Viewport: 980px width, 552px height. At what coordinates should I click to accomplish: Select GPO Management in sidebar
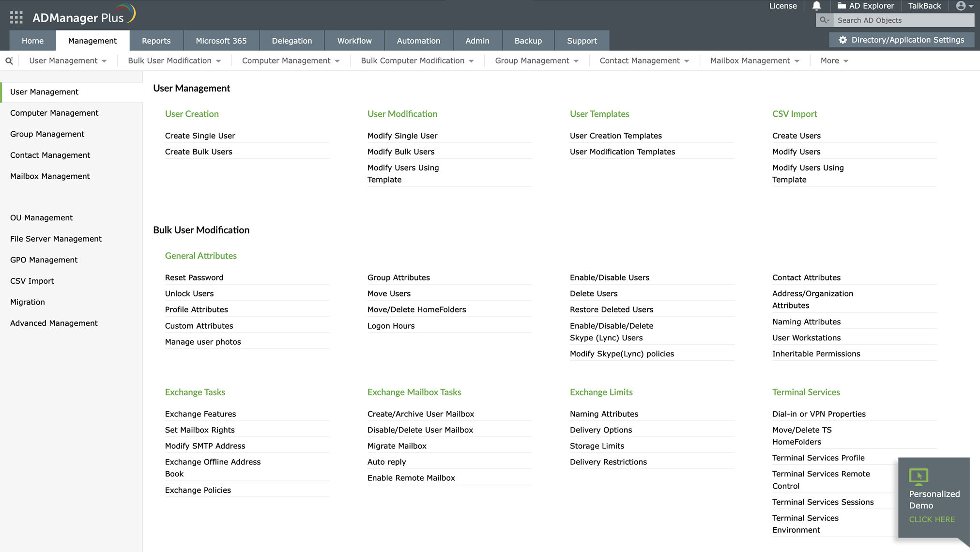click(44, 260)
